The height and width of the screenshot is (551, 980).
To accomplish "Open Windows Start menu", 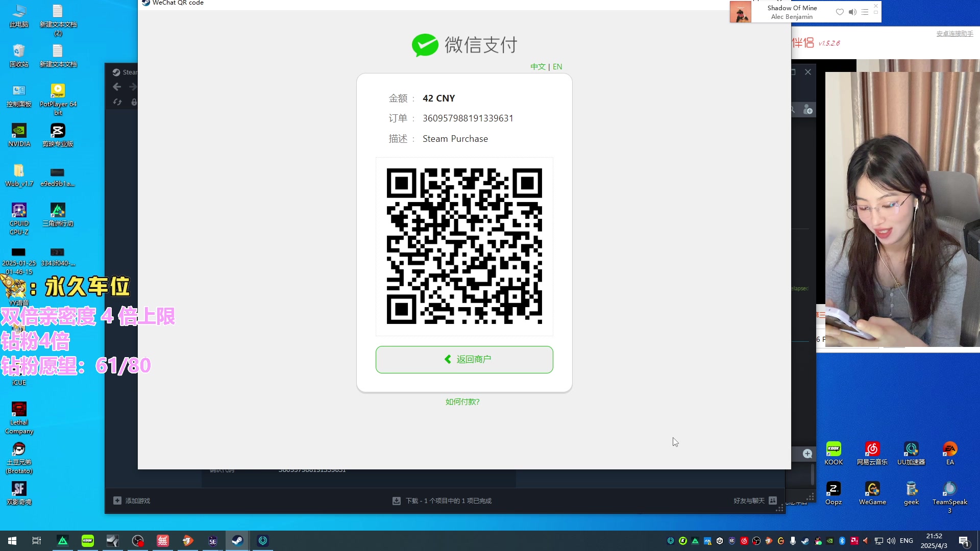I will coord(12,541).
